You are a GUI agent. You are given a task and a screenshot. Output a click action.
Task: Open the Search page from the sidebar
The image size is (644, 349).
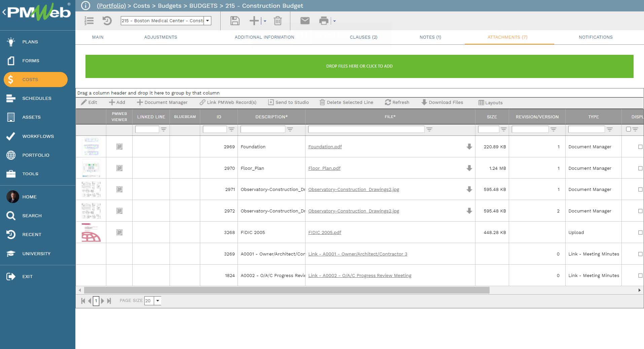pos(32,216)
